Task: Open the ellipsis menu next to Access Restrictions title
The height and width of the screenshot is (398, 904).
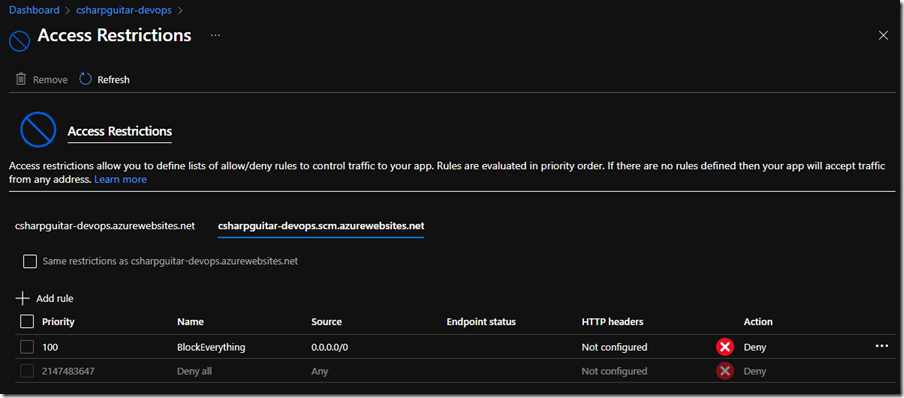Action: pyautogui.click(x=215, y=36)
